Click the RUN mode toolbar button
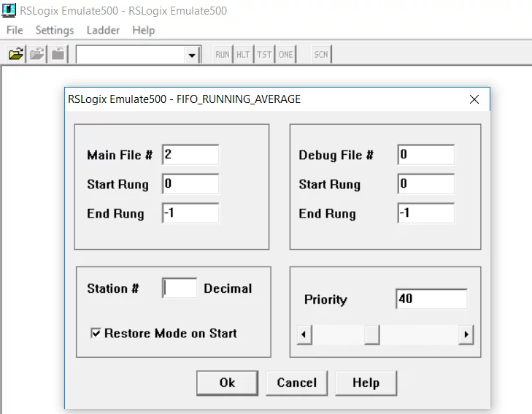The height and width of the screenshot is (414, 532). [x=223, y=54]
